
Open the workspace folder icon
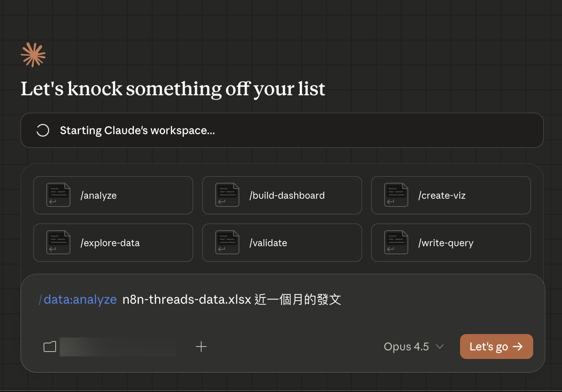coord(49,346)
